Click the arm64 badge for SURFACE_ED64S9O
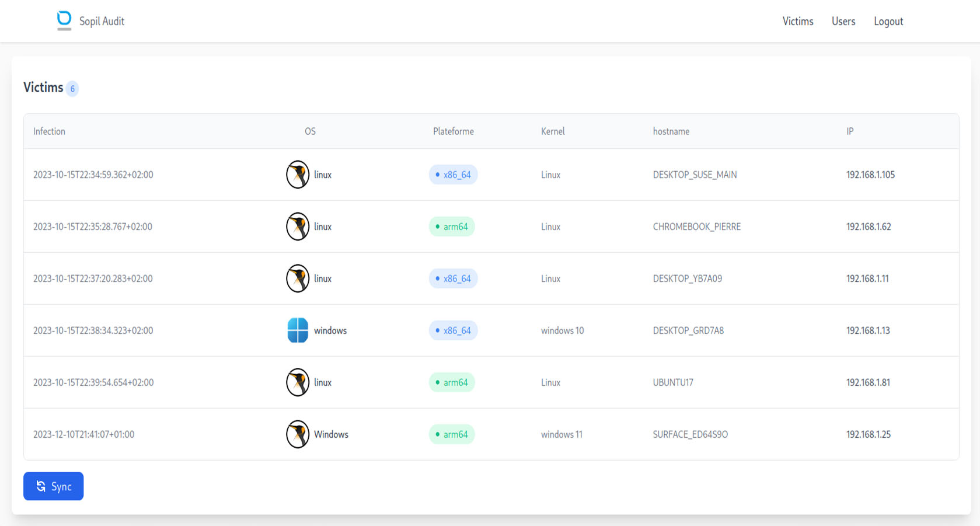The height and width of the screenshot is (526, 980). pyautogui.click(x=452, y=434)
